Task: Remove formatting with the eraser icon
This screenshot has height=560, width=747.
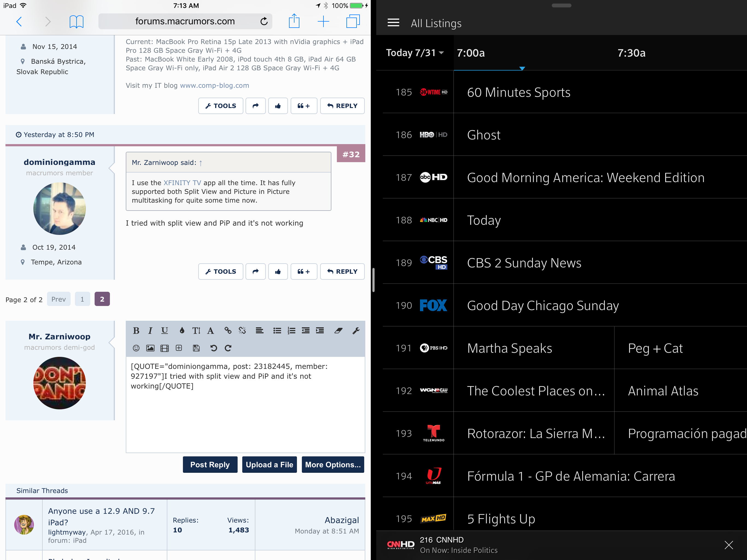Action: [339, 331]
